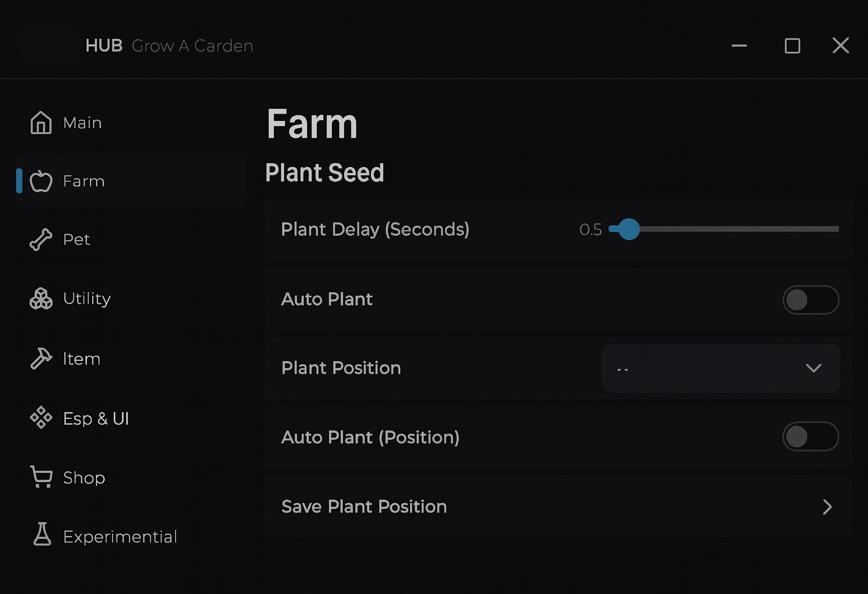
Task: Open the Plant Position dropdown
Action: point(720,368)
